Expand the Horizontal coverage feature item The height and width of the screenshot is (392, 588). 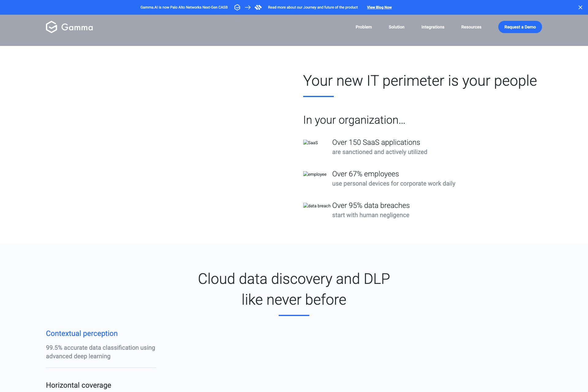pos(78,385)
